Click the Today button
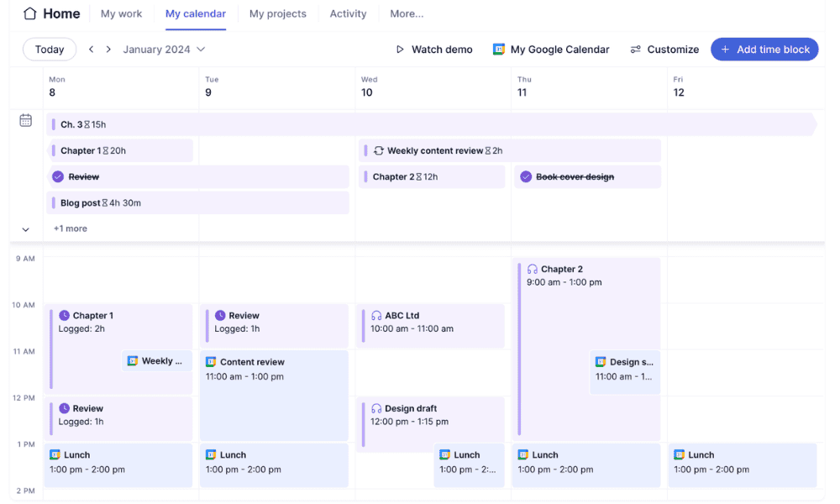 [50, 50]
